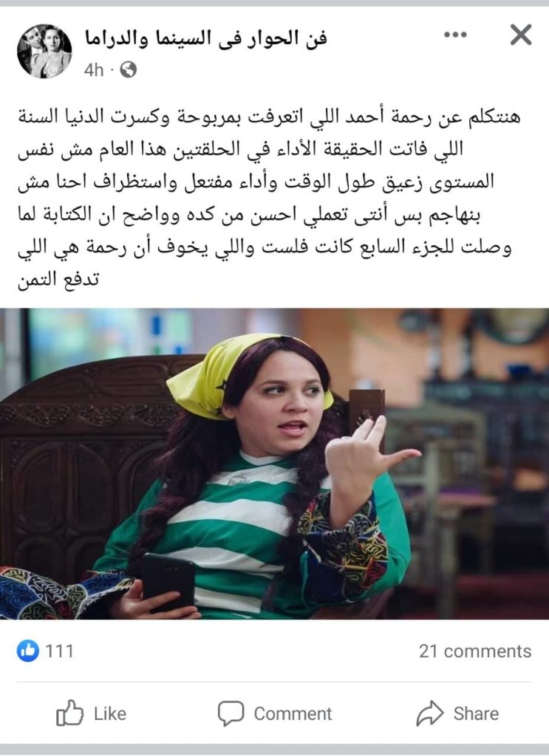Click the 4h post timestamp

(x=94, y=70)
